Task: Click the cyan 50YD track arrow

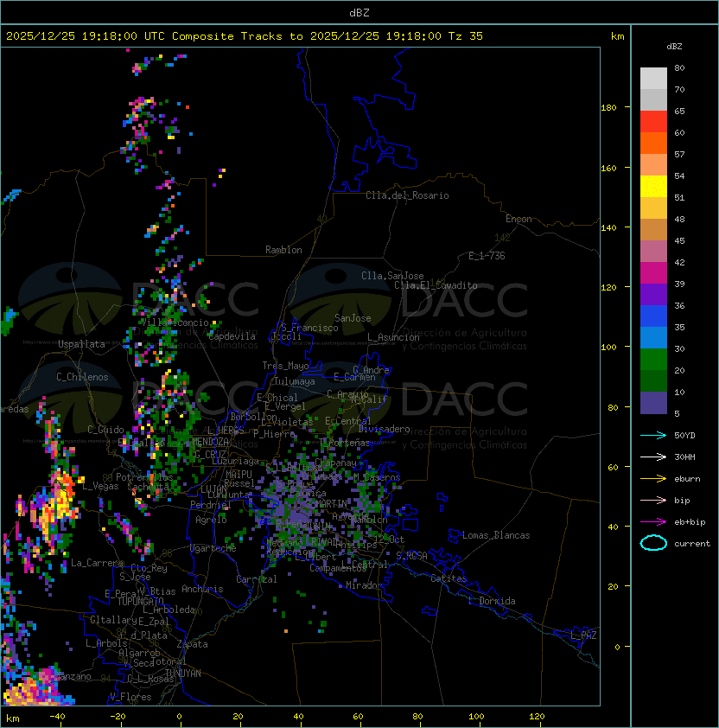Action: point(653,435)
